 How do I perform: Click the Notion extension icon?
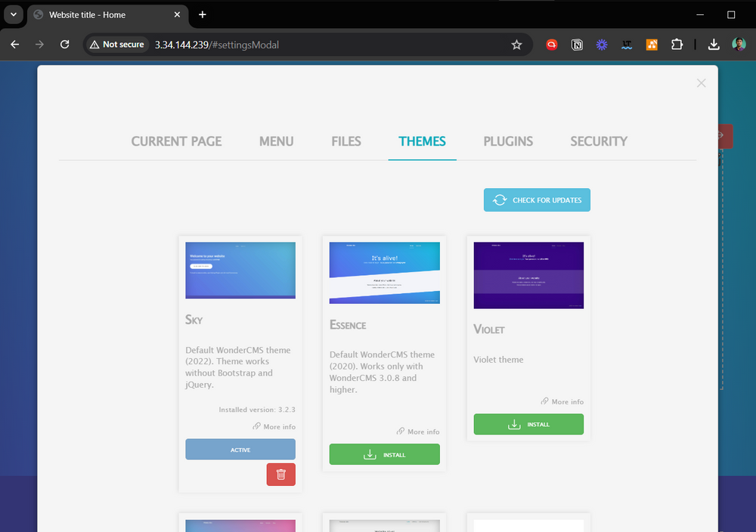pos(577,45)
